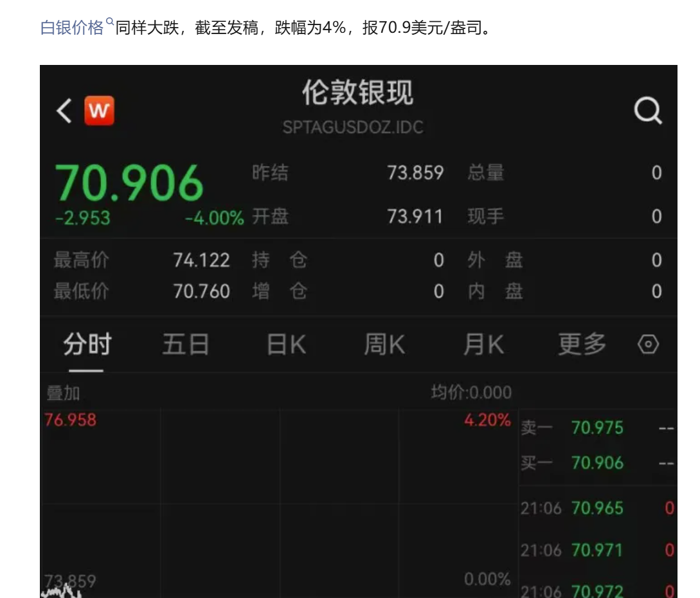Select the 21:06 trade at 70.972
This screenshot has height=598, width=700.
[597, 590]
